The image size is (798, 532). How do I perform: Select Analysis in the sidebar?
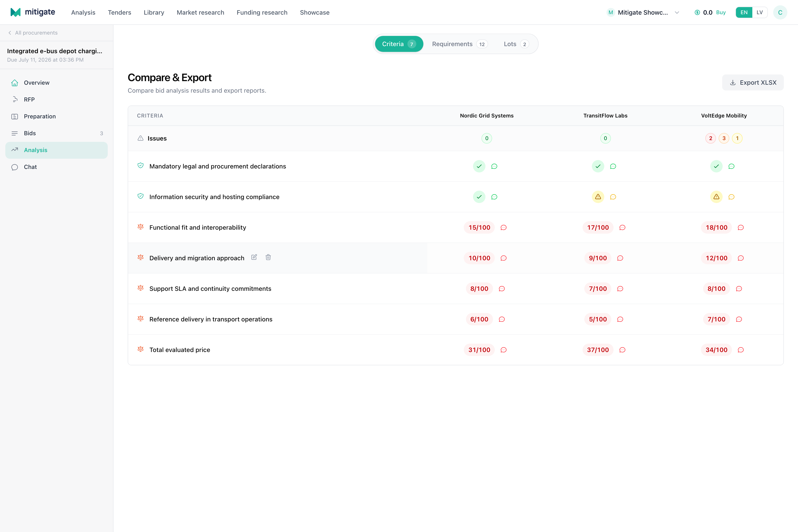[x=56, y=150]
